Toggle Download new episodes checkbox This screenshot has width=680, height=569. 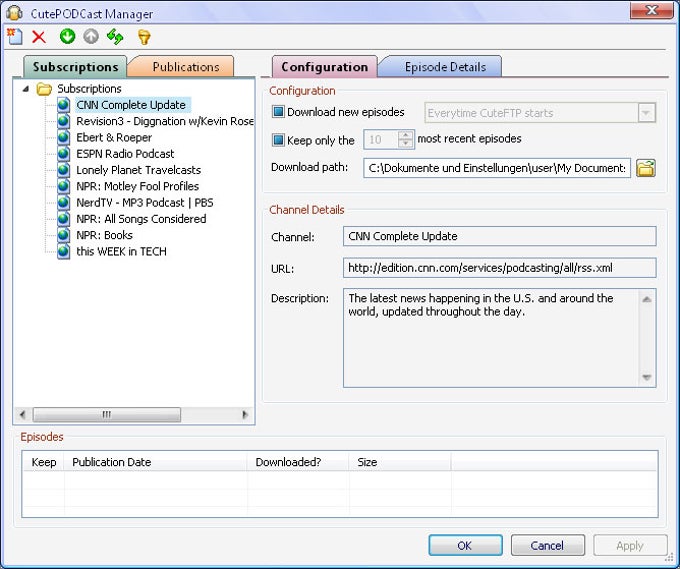pos(278,112)
